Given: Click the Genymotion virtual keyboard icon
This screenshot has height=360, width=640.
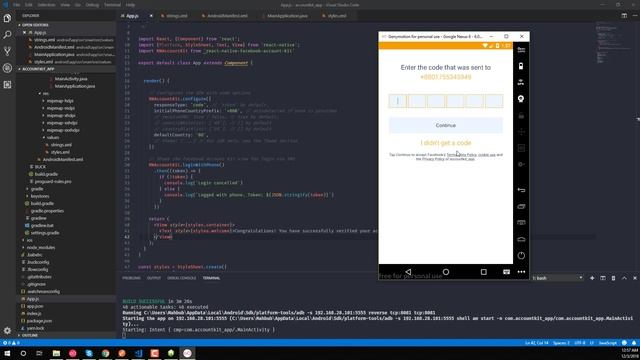Looking at the screenshot, I should [507, 272].
